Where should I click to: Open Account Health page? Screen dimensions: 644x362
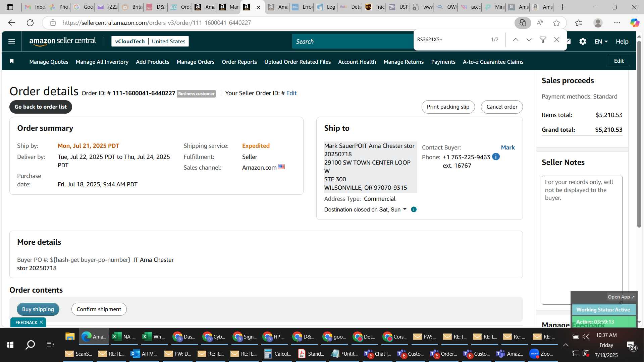point(357,62)
